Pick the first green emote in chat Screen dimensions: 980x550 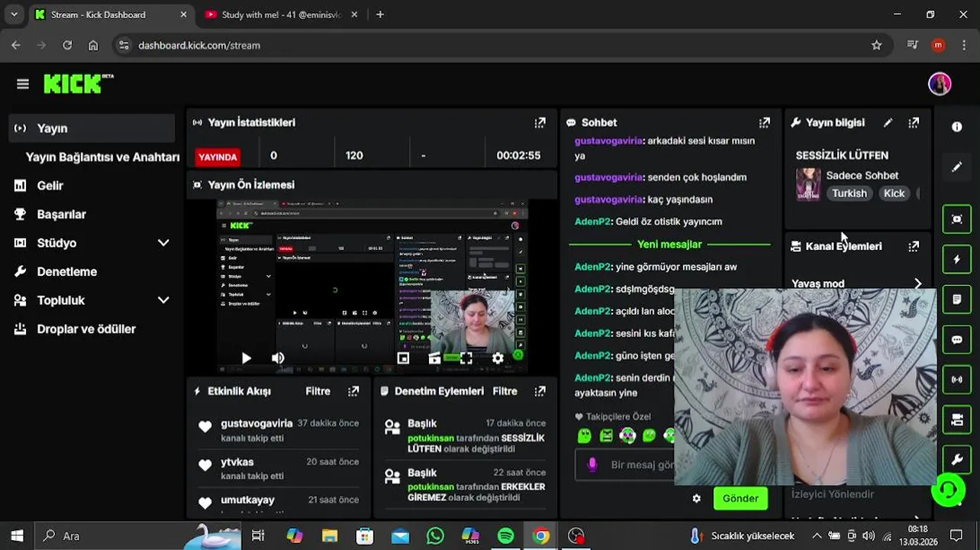point(584,436)
